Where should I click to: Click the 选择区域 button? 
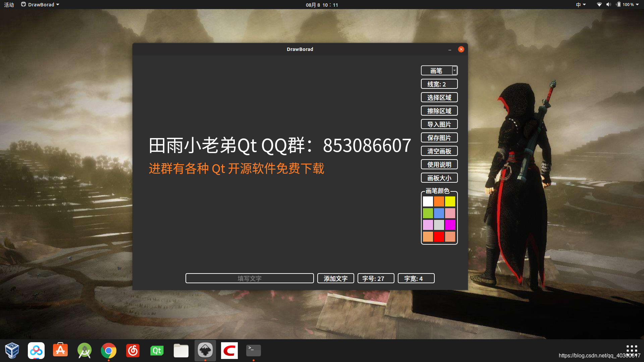(439, 97)
